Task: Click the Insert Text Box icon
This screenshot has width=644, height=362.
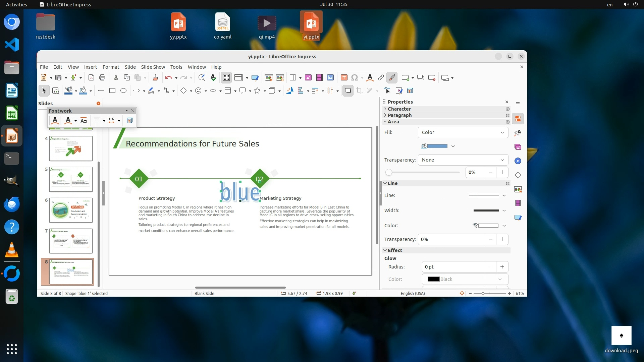Action: [344, 78]
